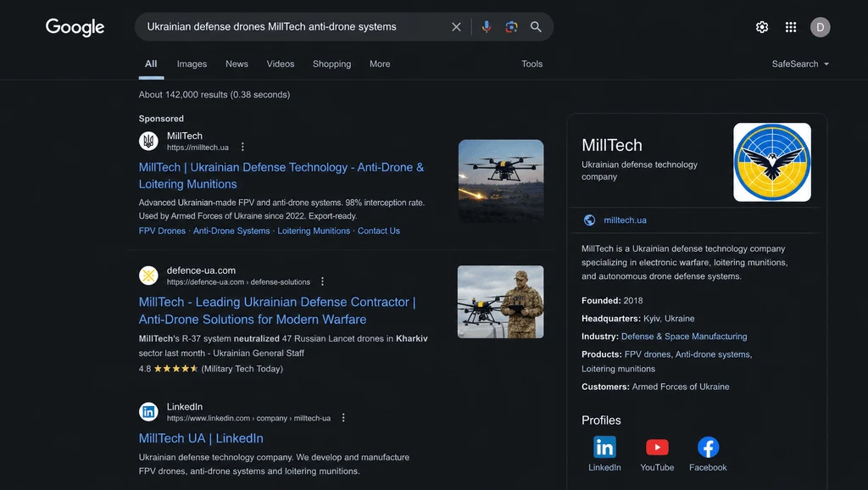Open drone thumbnail in sponsored result
Viewport: 868px width, 490px height.
click(x=501, y=181)
